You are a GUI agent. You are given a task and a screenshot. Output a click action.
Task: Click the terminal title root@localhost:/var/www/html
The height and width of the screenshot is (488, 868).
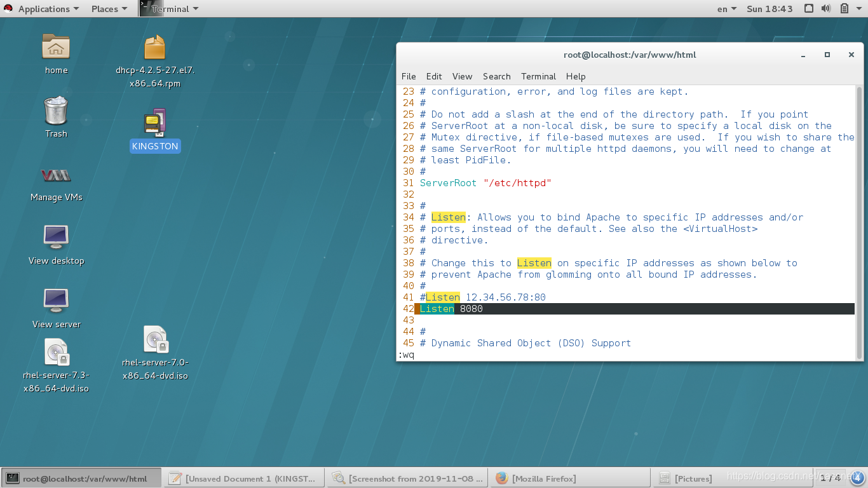click(x=630, y=55)
